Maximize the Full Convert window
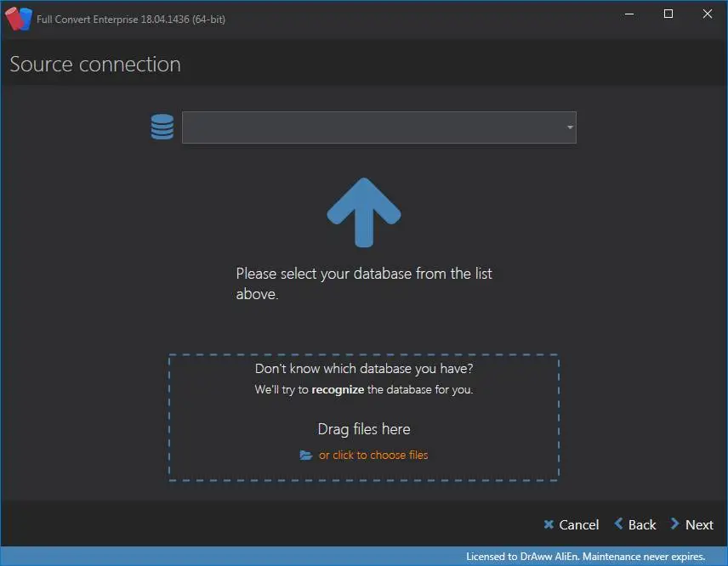Viewport: 728px width, 566px height. tap(668, 14)
